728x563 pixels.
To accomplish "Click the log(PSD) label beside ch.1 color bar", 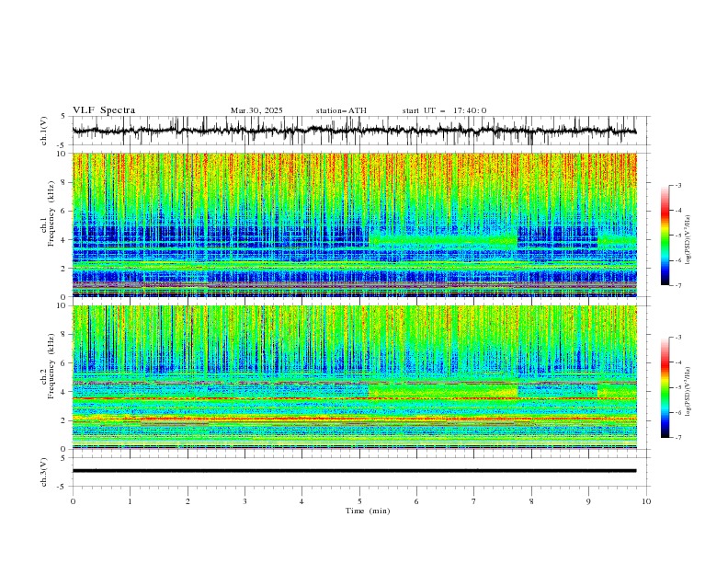I will click(x=688, y=240).
